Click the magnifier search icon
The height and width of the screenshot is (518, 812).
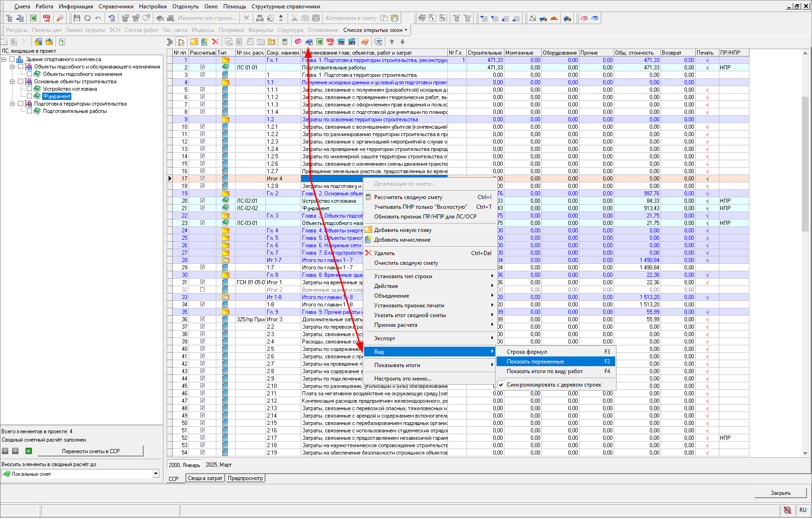coord(60,18)
